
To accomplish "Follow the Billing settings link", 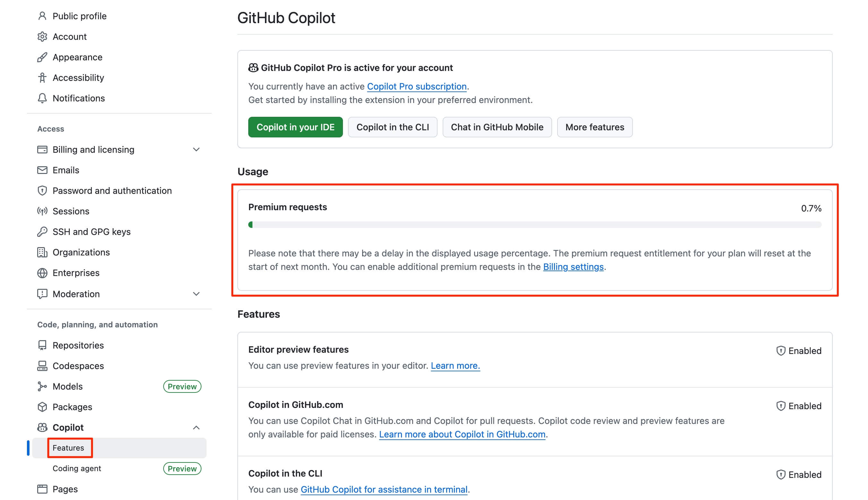I will (x=573, y=267).
